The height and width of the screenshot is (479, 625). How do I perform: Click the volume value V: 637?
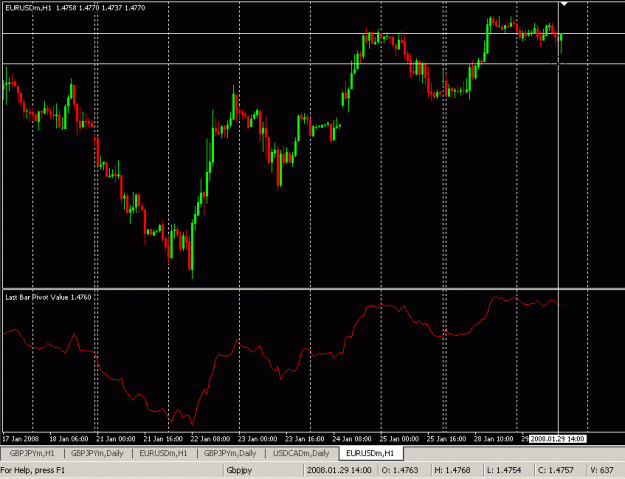tap(602, 470)
